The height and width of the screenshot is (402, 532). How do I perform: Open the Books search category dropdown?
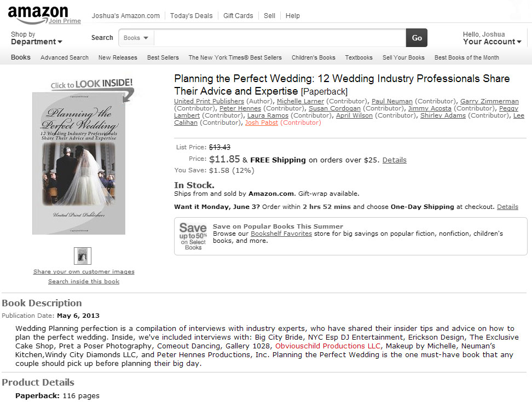click(x=136, y=38)
